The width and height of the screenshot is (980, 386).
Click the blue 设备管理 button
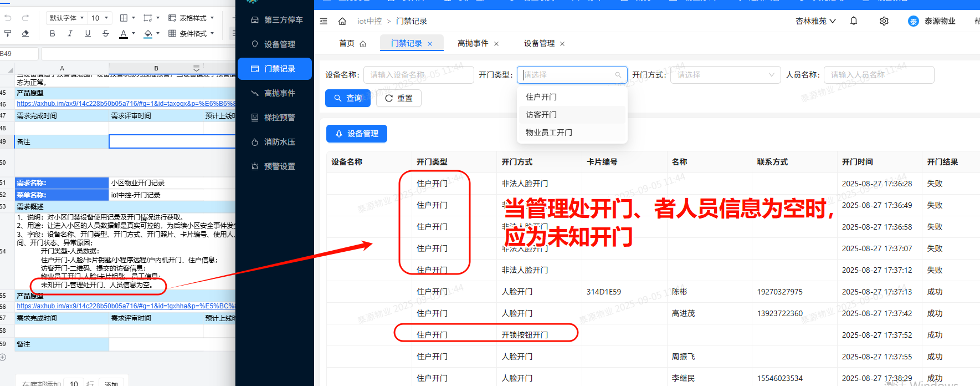coord(357,134)
